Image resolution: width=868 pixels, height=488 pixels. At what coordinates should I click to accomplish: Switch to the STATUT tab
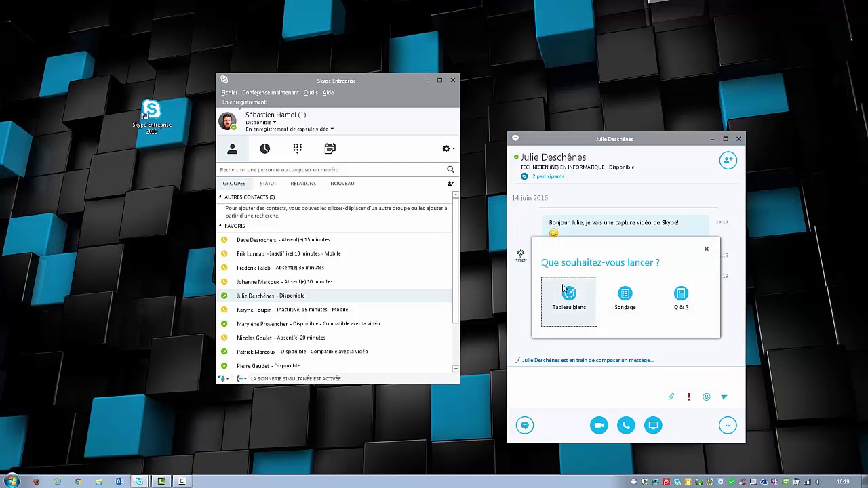tap(268, 183)
